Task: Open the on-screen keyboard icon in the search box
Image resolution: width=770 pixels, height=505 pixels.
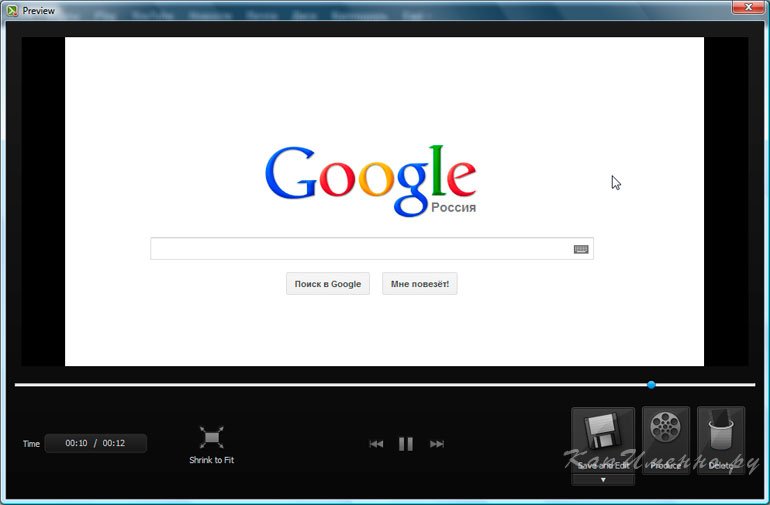Action: coord(581,250)
